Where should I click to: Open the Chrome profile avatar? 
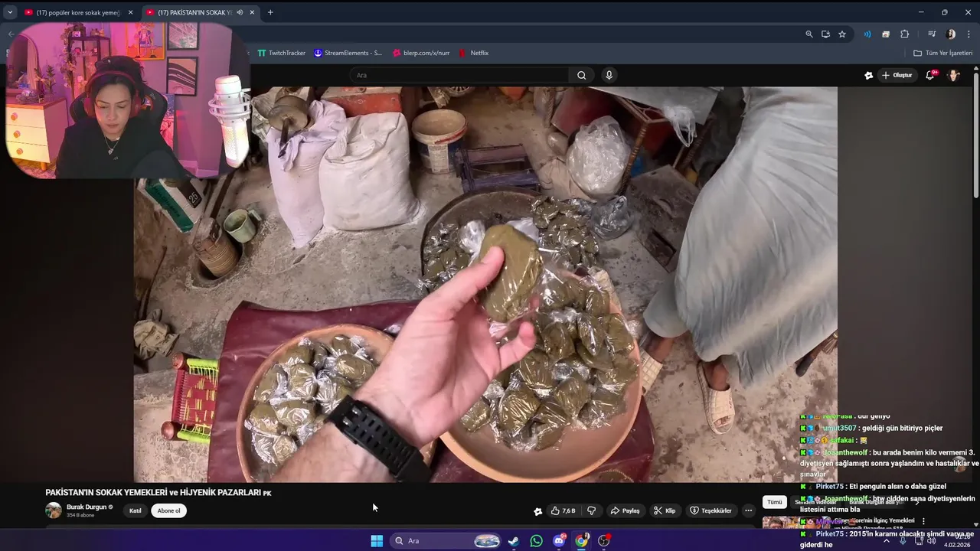(951, 34)
